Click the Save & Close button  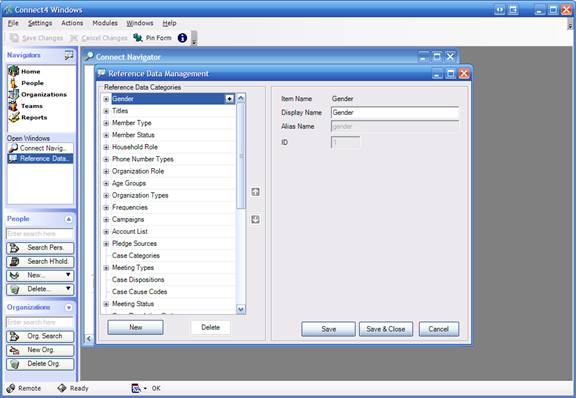click(386, 329)
